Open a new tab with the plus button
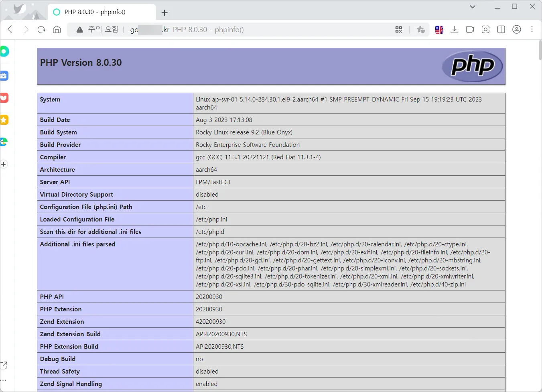 [164, 13]
